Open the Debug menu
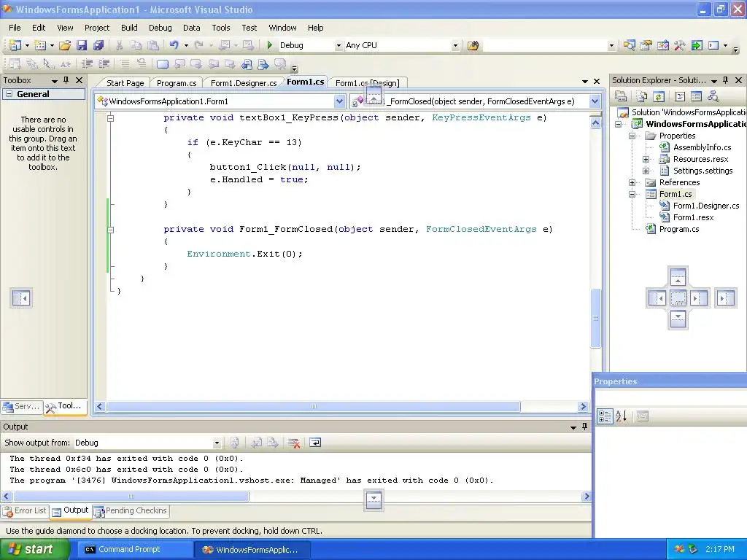Screen dimensions: 747x560 160,28
